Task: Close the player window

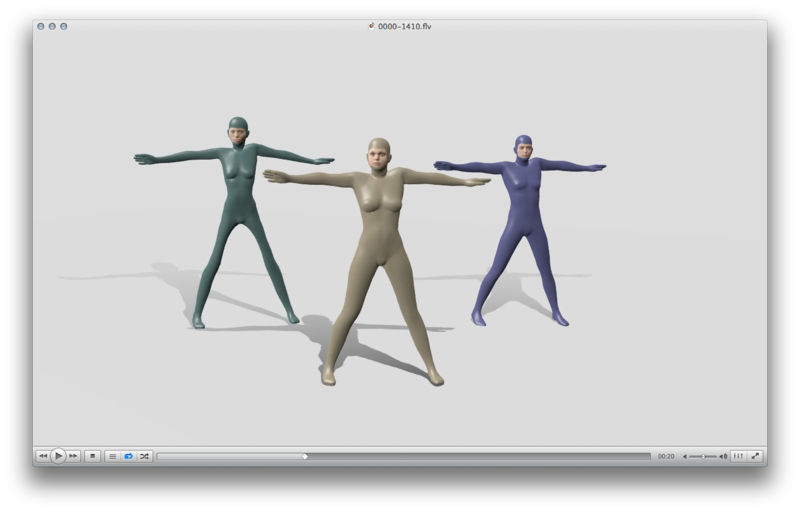Action: (x=41, y=27)
